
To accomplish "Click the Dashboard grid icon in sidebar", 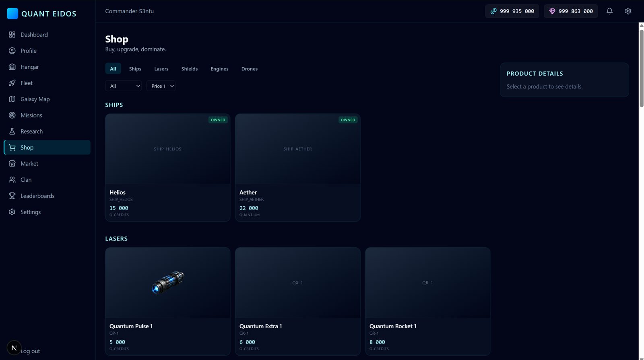I will 12,35.
